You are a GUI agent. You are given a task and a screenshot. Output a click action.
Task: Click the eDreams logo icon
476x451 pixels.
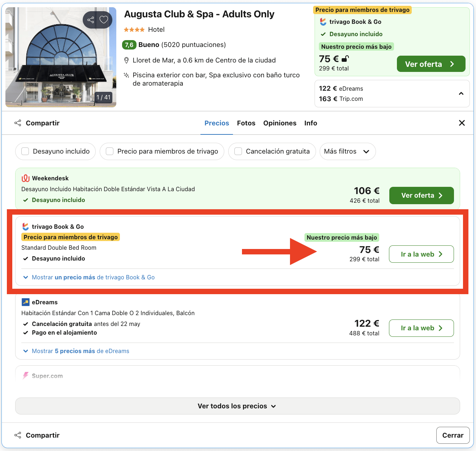tap(26, 302)
